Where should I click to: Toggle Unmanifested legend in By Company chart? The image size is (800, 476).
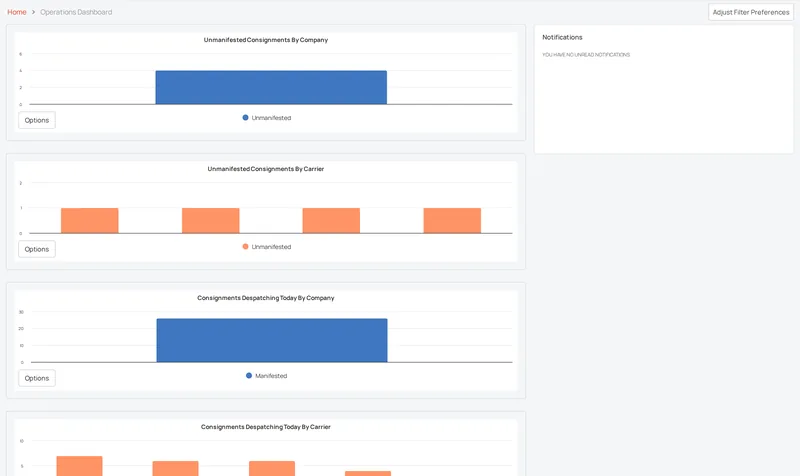[x=267, y=118]
